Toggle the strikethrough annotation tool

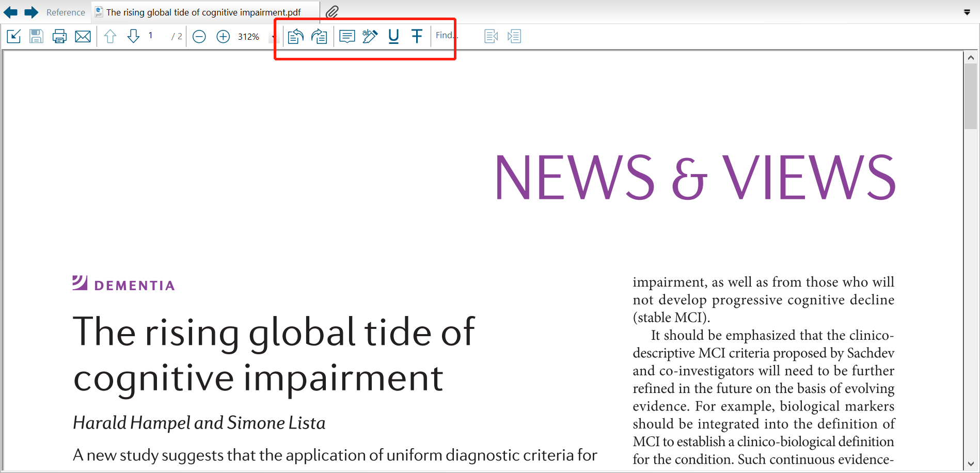tap(417, 36)
